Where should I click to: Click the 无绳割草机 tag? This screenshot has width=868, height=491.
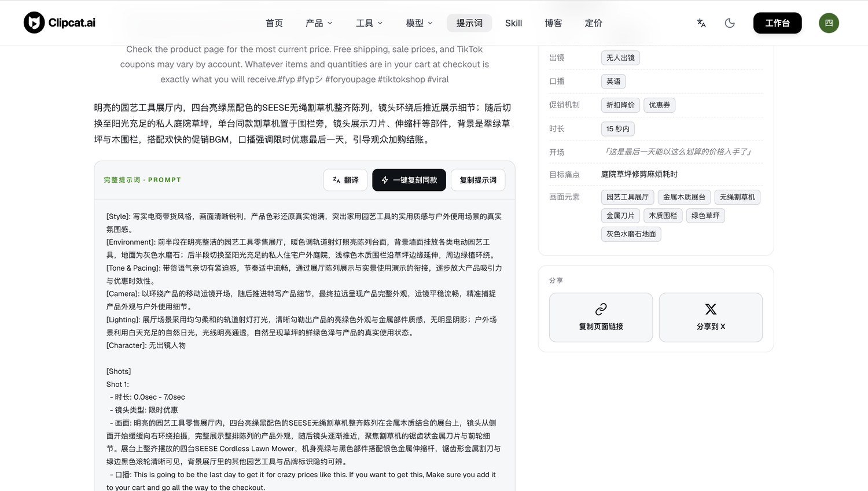[737, 197]
